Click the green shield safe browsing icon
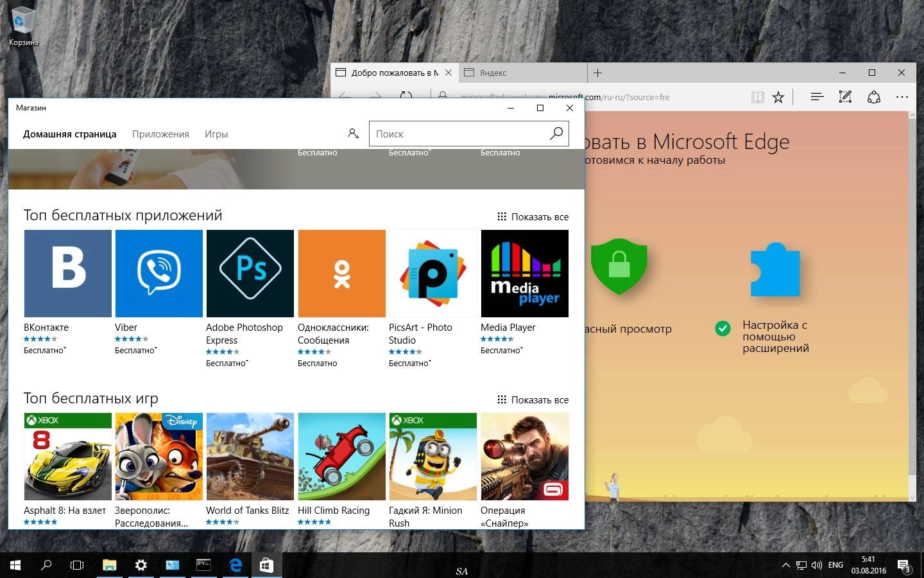The width and height of the screenshot is (924, 578). [619, 265]
